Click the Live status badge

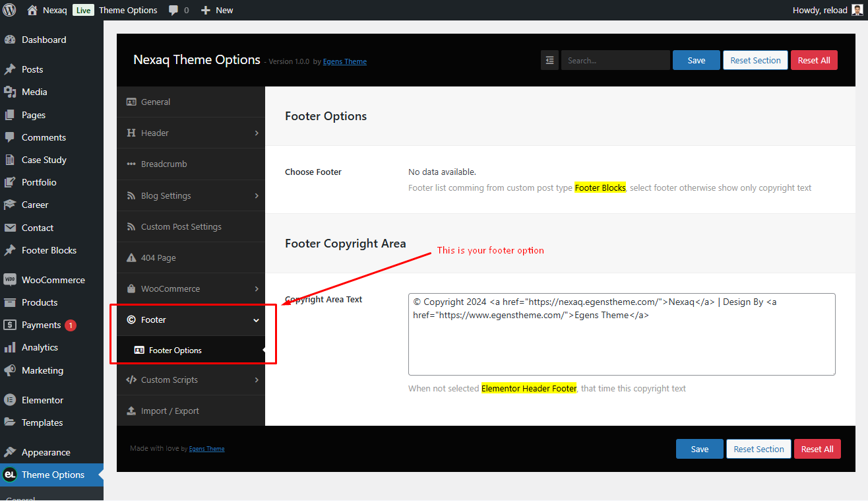(83, 10)
